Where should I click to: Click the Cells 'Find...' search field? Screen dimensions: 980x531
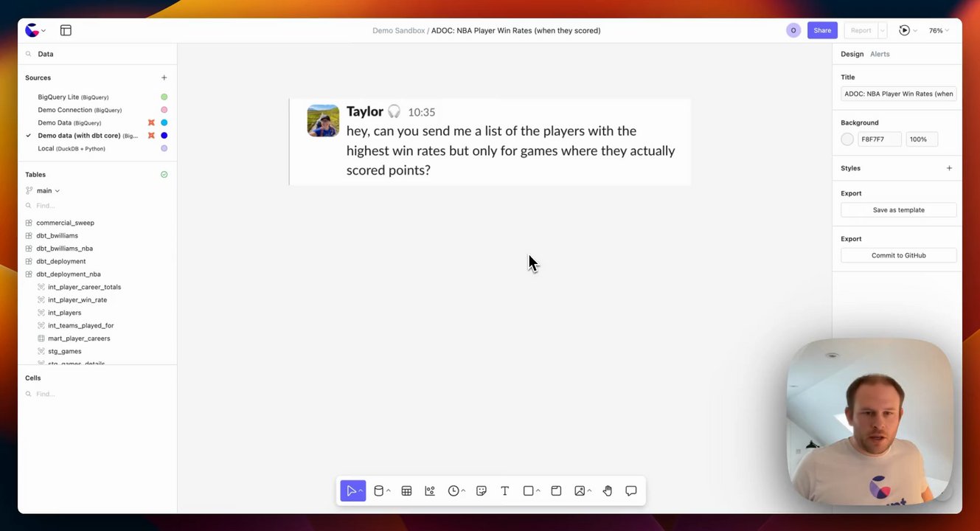[x=97, y=394]
